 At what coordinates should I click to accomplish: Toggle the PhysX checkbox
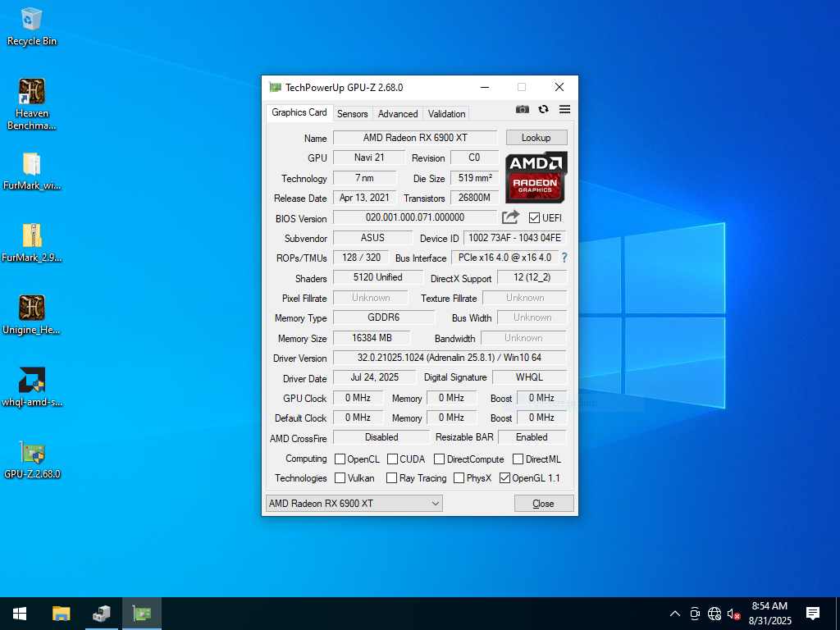459,478
